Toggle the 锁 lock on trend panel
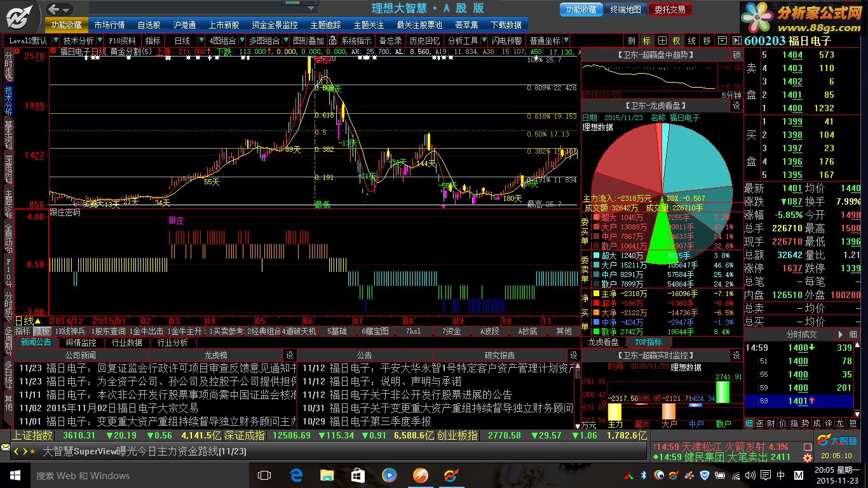This screenshot has width=868, height=488. [x=736, y=55]
